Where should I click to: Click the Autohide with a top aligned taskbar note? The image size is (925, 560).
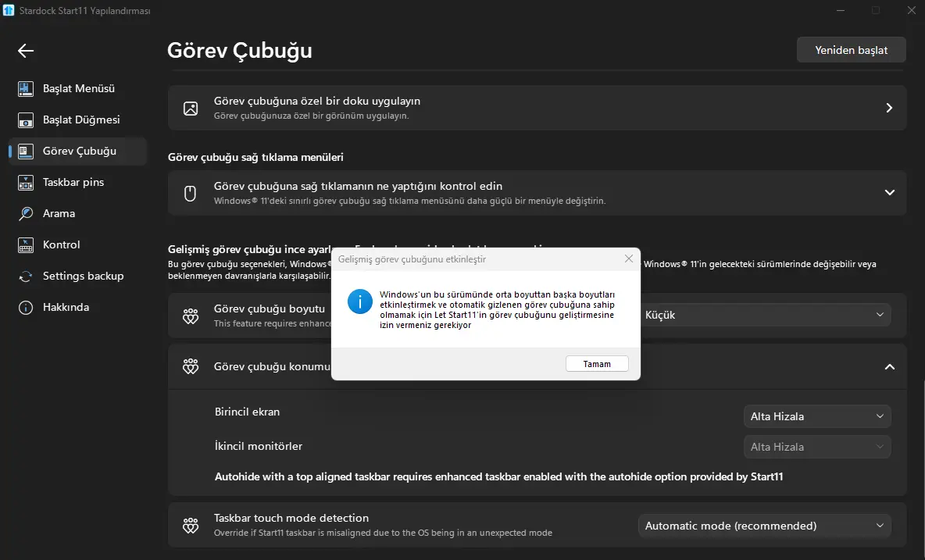tap(498, 477)
